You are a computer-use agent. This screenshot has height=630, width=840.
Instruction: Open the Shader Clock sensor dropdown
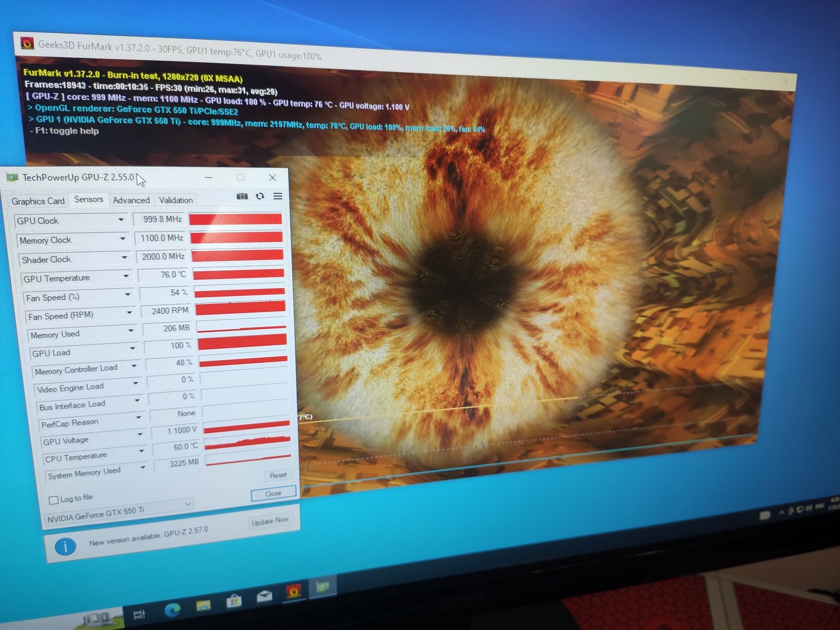pyautogui.click(x=124, y=257)
